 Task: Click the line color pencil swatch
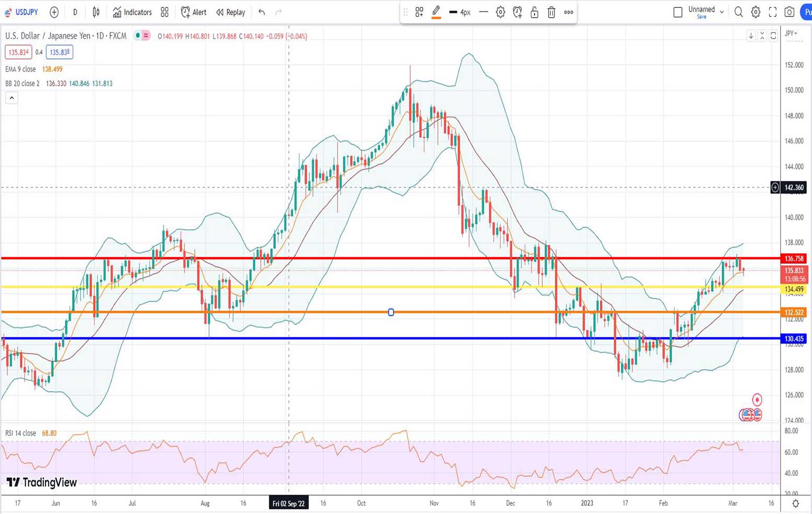point(436,12)
